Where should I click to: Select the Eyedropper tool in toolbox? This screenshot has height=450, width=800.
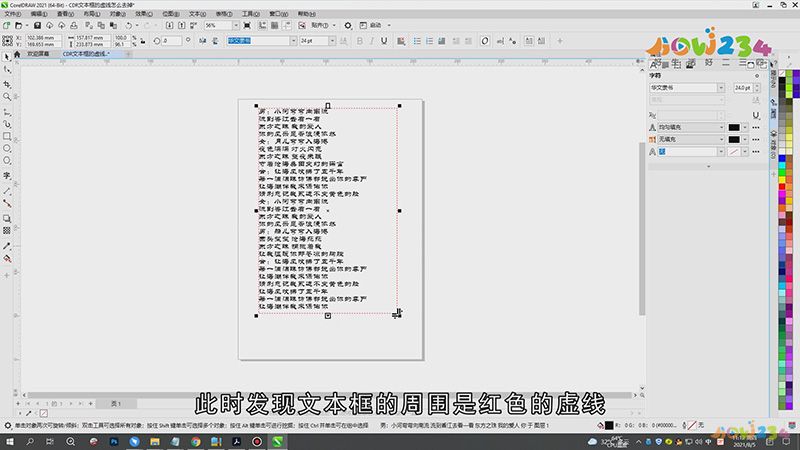(7, 246)
